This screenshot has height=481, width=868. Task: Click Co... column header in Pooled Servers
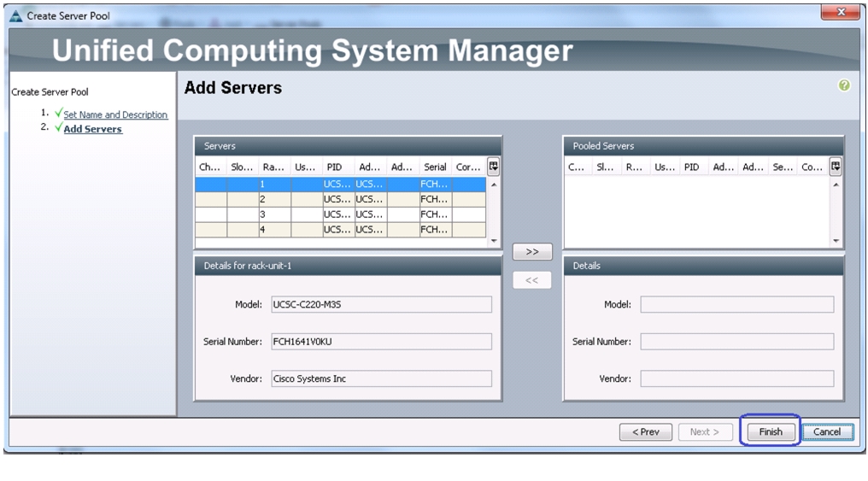click(x=812, y=167)
